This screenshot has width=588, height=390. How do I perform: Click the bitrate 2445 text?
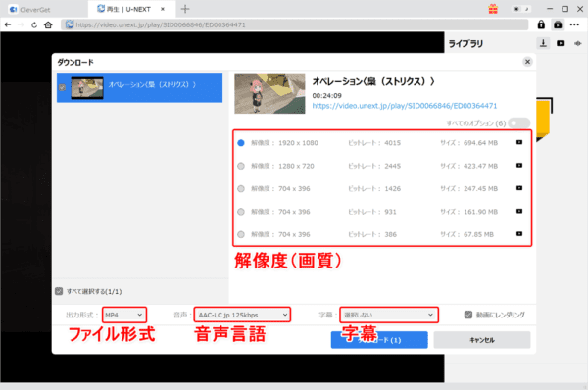click(392, 166)
